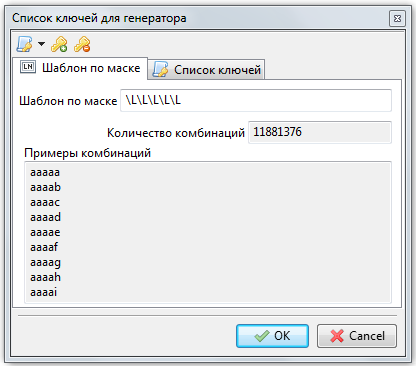
Task: Select the example row aaaaf
Action: pyautogui.click(x=44, y=247)
